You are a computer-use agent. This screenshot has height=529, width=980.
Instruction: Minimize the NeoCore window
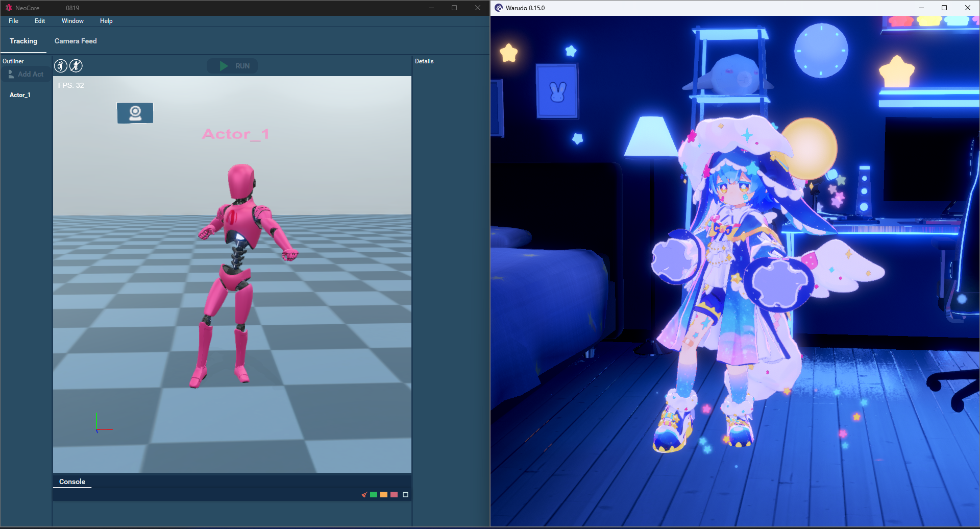click(431, 8)
